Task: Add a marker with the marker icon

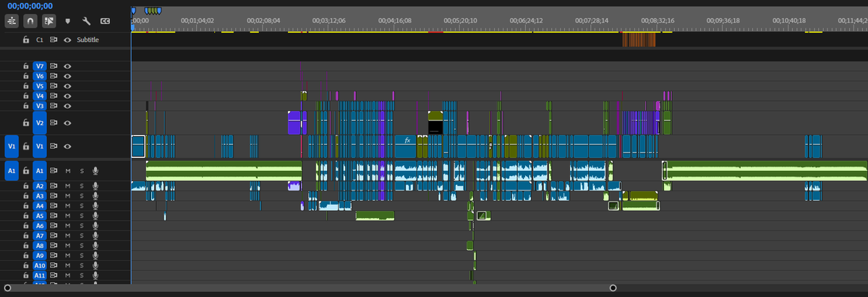Action: tap(67, 22)
